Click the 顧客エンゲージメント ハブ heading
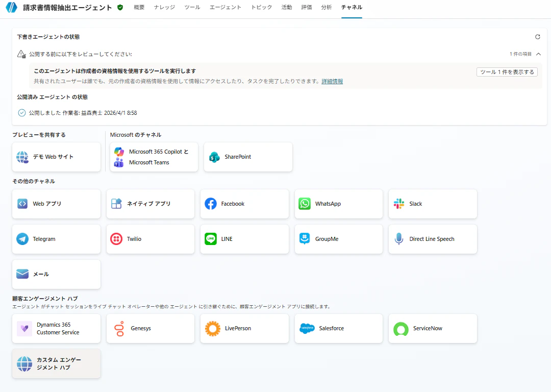 [x=45, y=299]
